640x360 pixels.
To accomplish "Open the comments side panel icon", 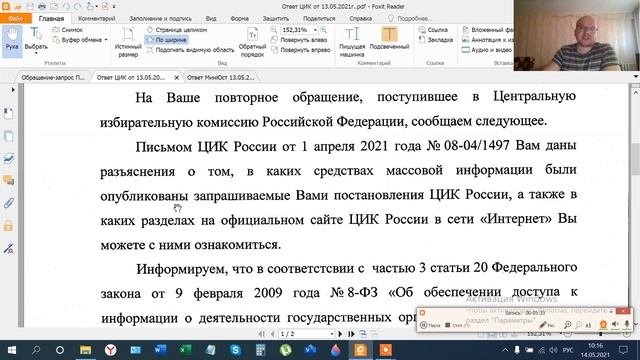I will point(8,180).
